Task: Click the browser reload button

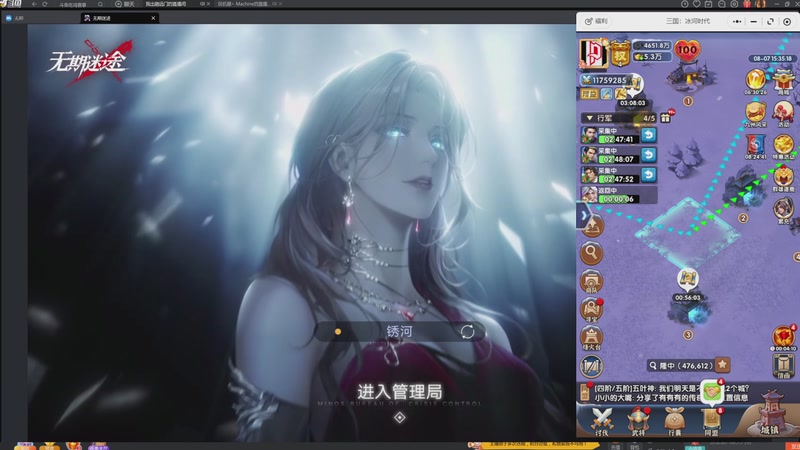Action: tap(45, 4)
